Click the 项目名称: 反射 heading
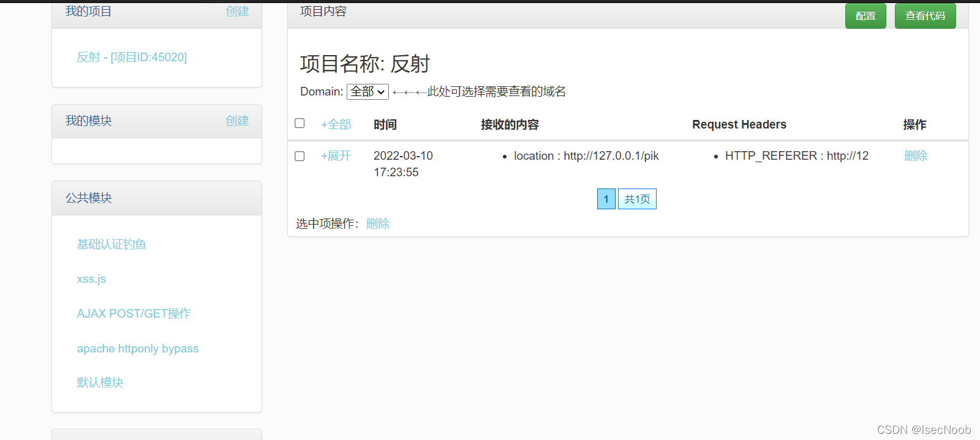The height and width of the screenshot is (440, 980). click(x=365, y=64)
